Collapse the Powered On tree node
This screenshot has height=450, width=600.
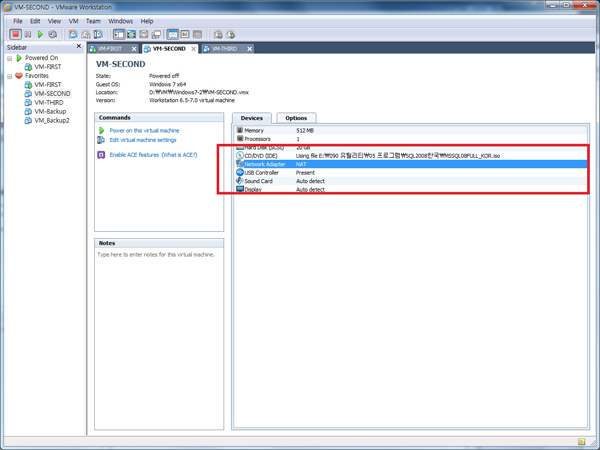(10, 59)
